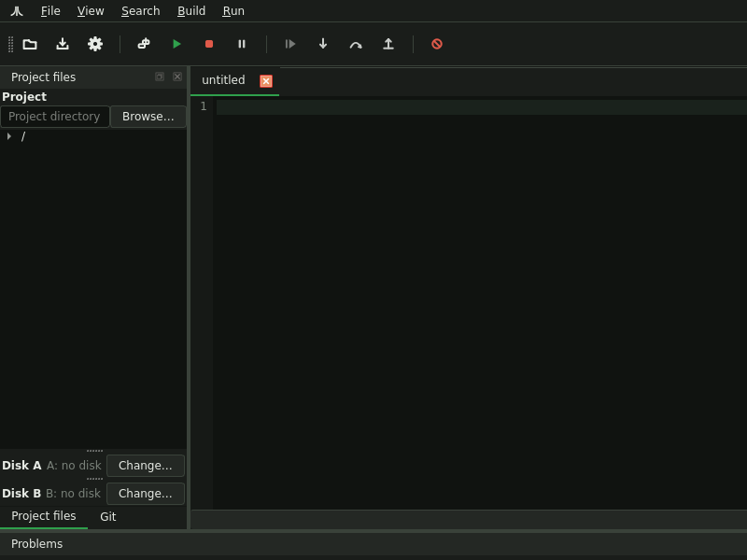Click the application logo icon in menu bar
Viewport: 747px width, 560px height.
(17, 11)
